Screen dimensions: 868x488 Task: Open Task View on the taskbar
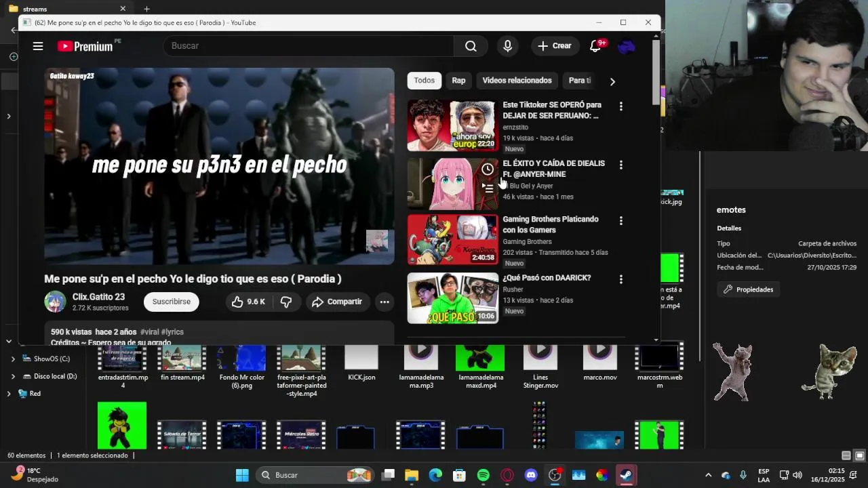point(388,475)
